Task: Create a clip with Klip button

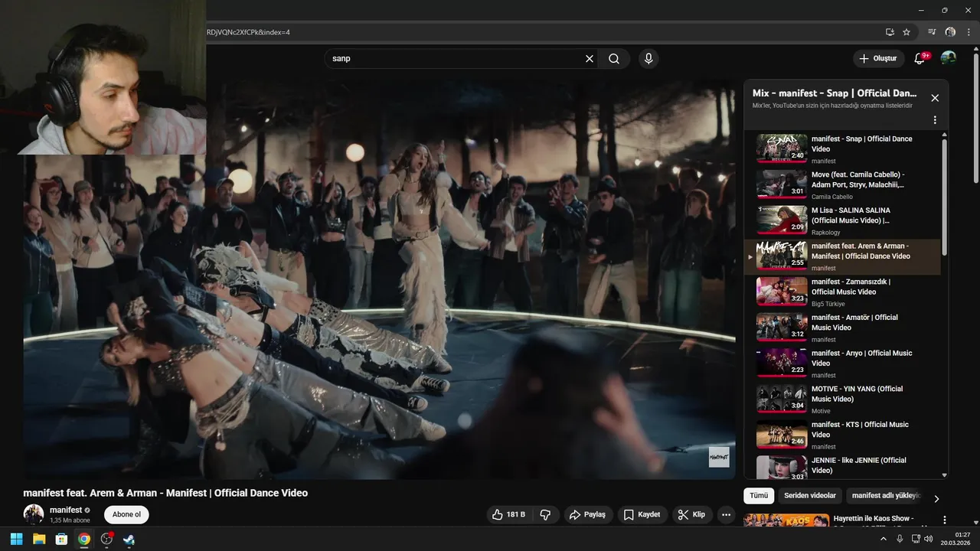Action: pyautogui.click(x=691, y=514)
